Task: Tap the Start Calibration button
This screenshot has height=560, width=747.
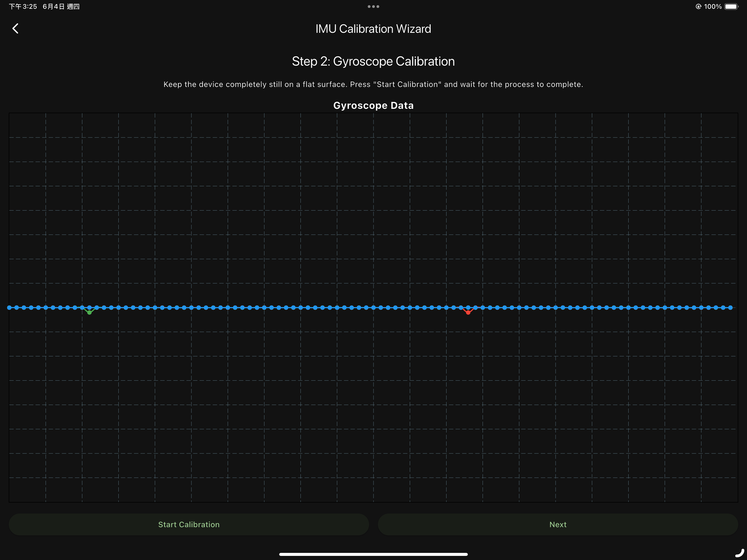Action: click(x=189, y=524)
